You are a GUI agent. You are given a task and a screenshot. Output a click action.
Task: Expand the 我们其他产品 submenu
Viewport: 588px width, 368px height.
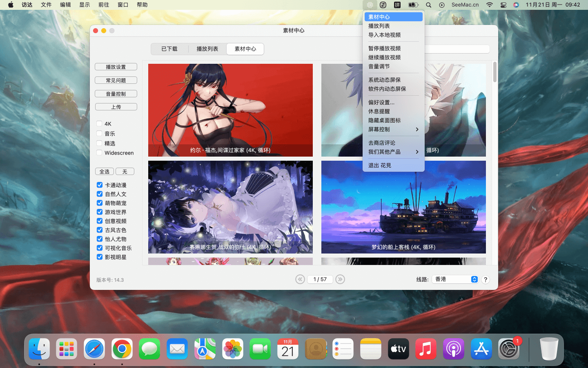(393, 152)
